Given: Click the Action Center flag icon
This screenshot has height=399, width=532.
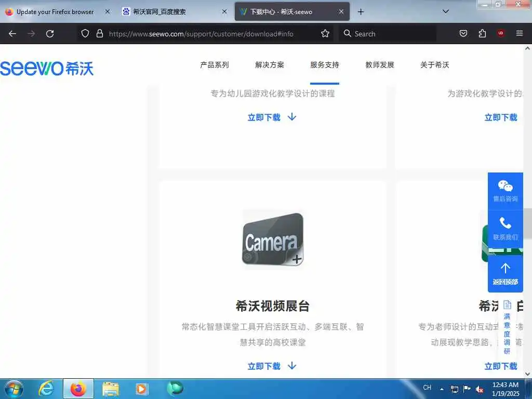Looking at the screenshot, I should [x=467, y=389].
